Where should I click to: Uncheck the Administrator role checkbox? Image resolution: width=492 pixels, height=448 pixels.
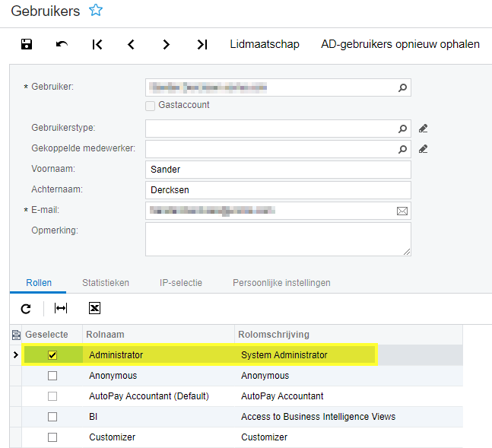coord(52,355)
